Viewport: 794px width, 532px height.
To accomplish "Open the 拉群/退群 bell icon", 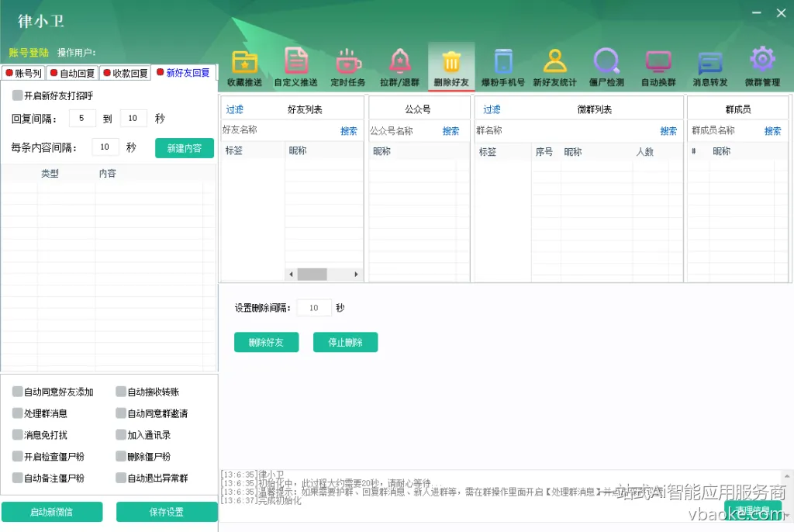I will (399, 67).
